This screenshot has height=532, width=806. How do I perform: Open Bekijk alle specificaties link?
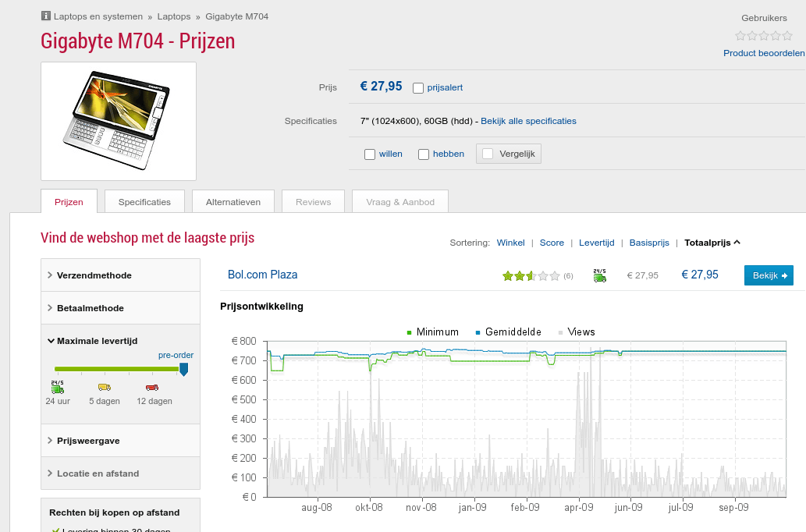(528, 121)
